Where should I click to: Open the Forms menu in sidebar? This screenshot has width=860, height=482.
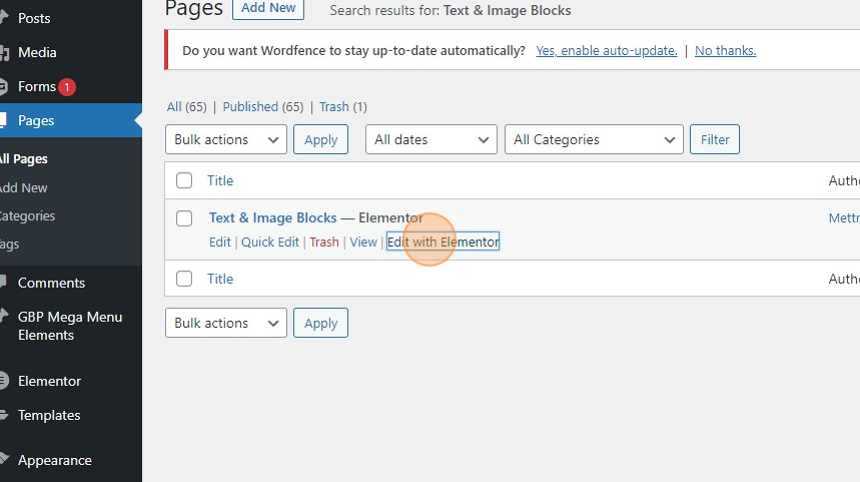point(36,86)
